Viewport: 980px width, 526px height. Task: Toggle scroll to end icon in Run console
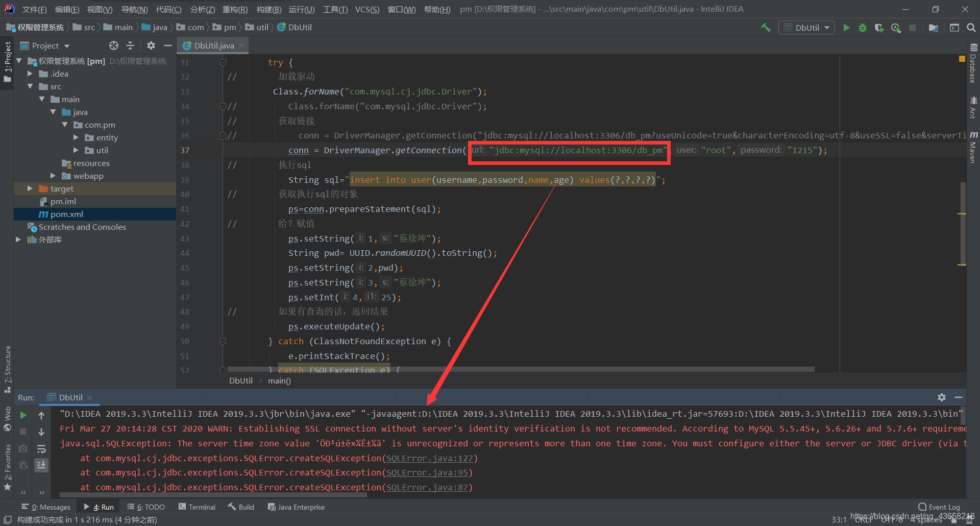click(x=41, y=465)
